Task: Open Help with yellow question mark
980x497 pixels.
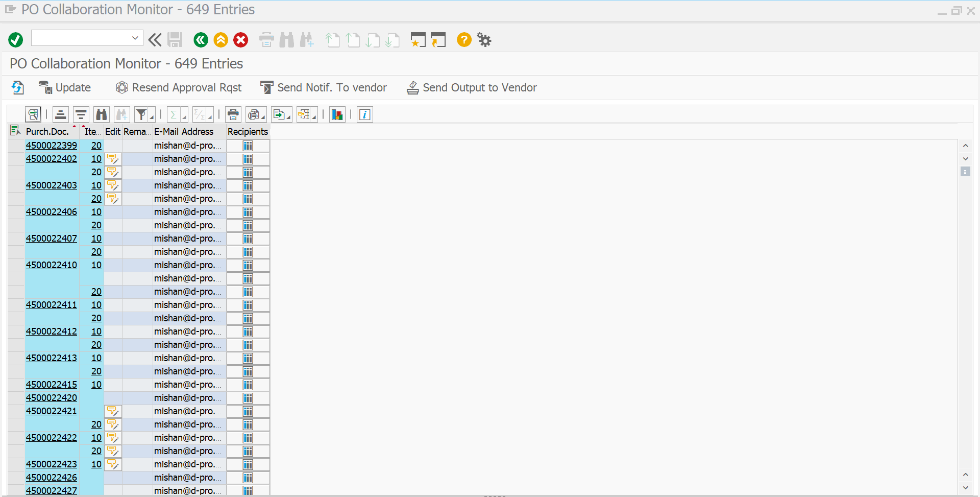Action: 464,40
